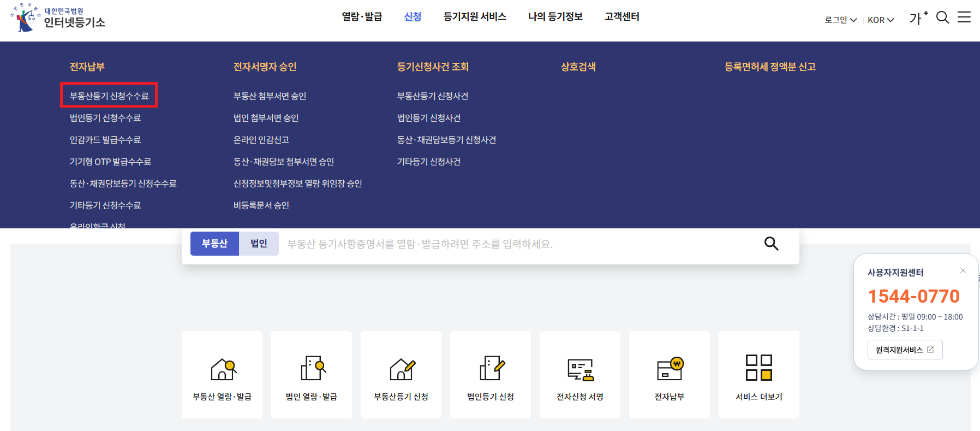This screenshot has height=431, width=980.
Task: Click the 등기신청사건 조회 heading
Action: (x=433, y=67)
